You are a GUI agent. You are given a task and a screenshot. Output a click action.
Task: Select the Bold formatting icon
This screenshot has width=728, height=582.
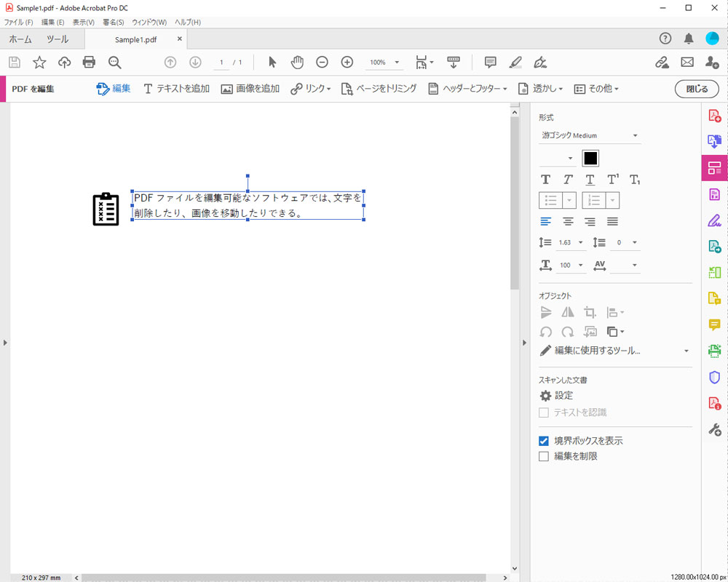point(545,180)
